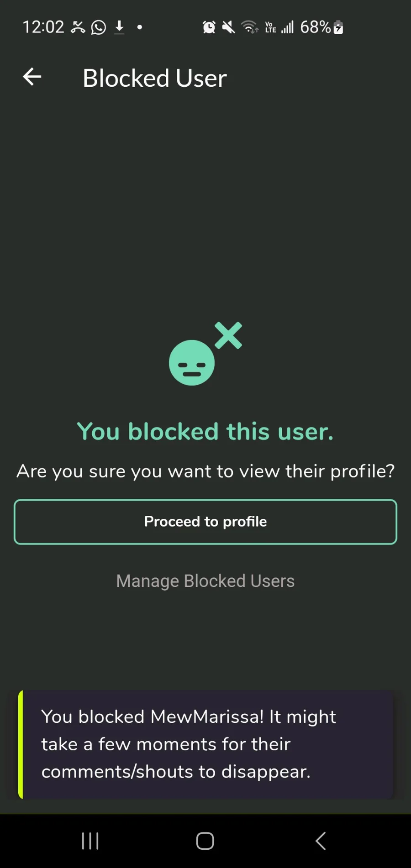Tap the blocked user face icon

pyautogui.click(x=192, y=363)
